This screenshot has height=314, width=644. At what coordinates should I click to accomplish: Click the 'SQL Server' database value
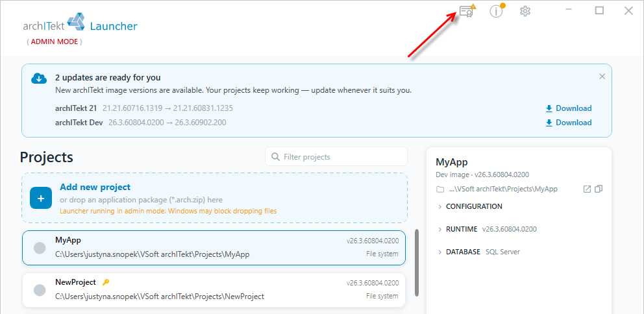point(502,252)
